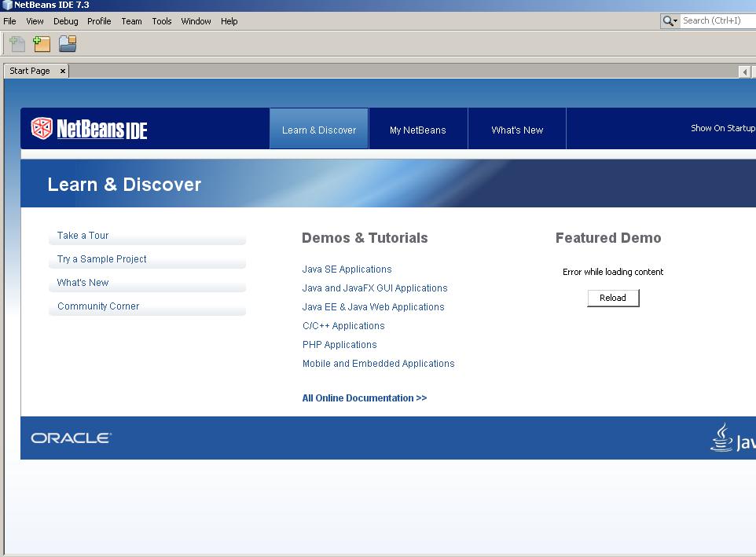Click the Oracle logo in the footer
Viewport: 756px width, 557px height.
coord(70,438)
